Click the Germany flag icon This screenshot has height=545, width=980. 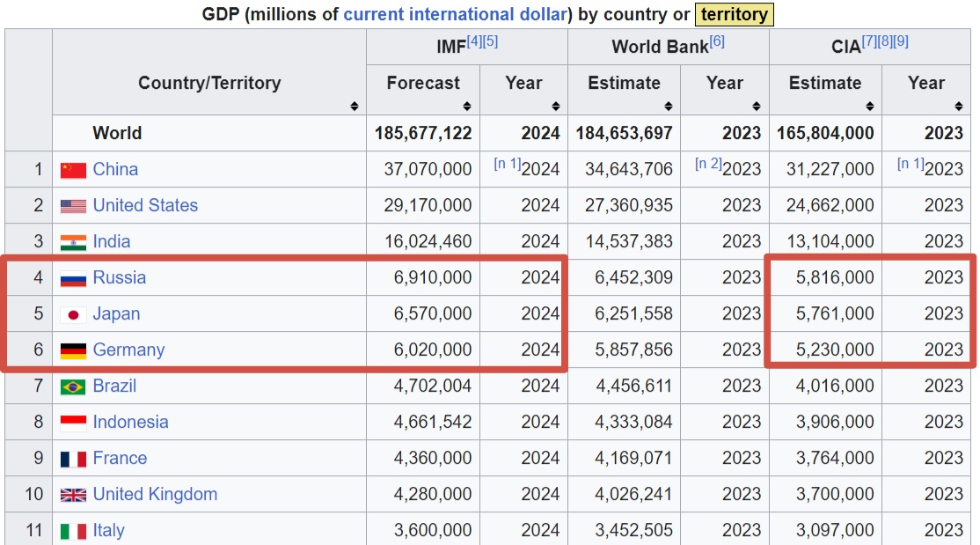point(73,350)
